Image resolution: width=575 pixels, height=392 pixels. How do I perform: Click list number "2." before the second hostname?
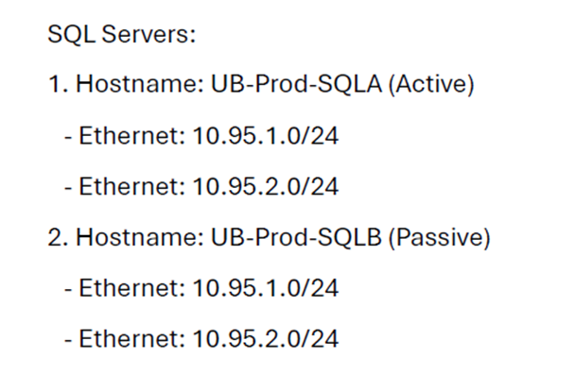coord(57,238)
